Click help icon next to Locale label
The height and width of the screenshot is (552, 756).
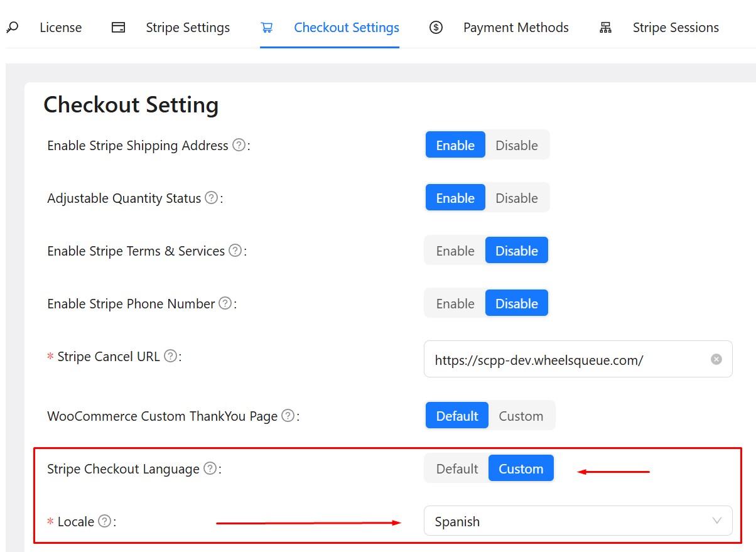tap(105, 521)
